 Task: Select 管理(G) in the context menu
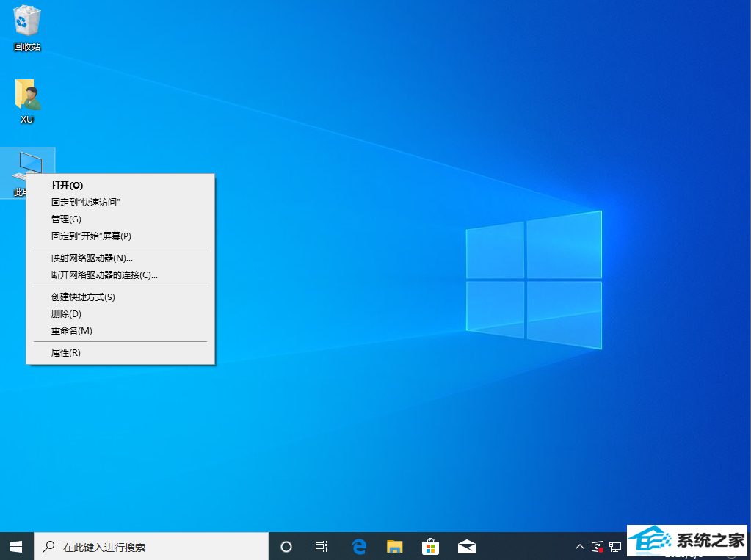(120, 219)
